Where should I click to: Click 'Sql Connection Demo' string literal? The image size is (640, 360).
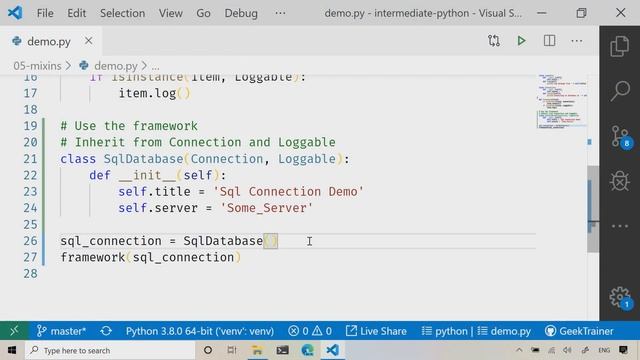(288, 191)
